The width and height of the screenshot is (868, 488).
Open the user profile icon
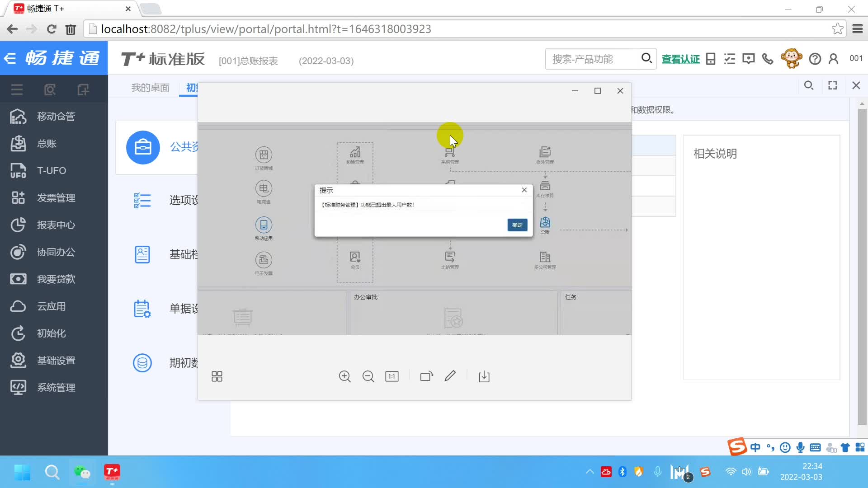pyautogui.click(x=834, y=59)
